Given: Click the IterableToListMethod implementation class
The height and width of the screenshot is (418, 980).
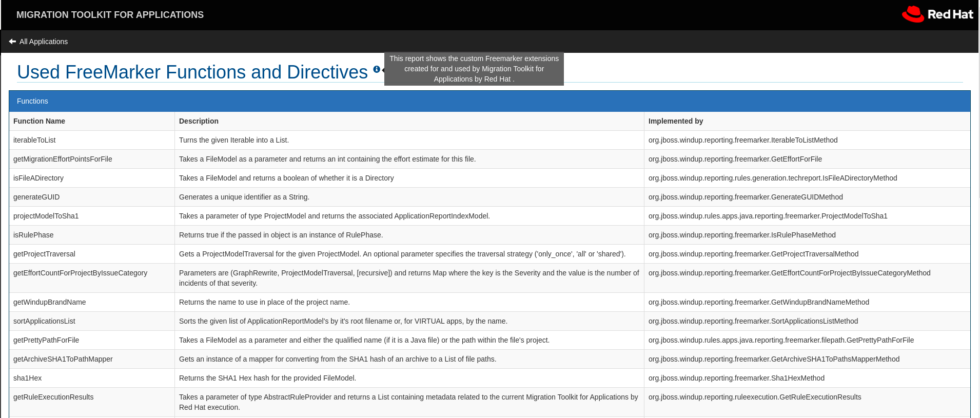Looking at the screenshot, I should pyautogui.click(x=743, y=140).
